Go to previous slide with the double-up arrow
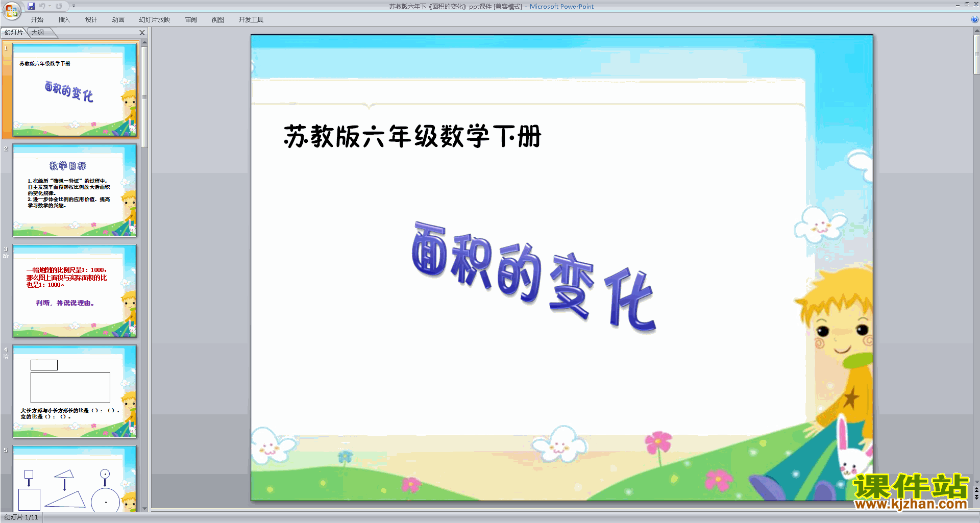 click(976, 490)
